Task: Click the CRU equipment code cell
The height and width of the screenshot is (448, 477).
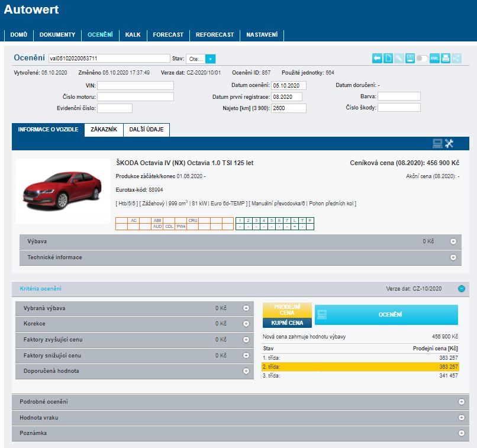Action: (x=192, y=221)
